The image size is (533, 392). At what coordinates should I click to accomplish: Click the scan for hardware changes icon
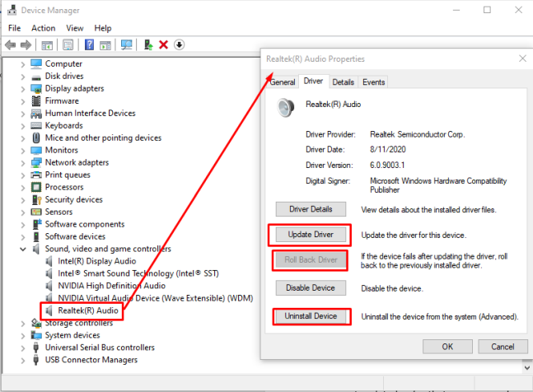[x=126, y=44]
